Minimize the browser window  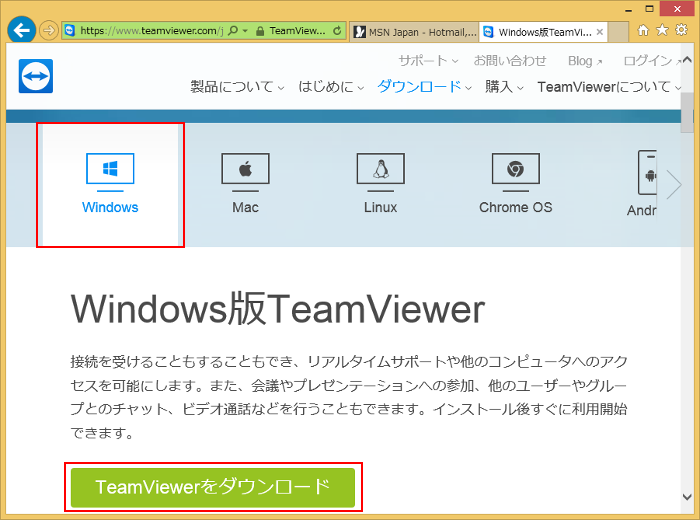[629, 9]
